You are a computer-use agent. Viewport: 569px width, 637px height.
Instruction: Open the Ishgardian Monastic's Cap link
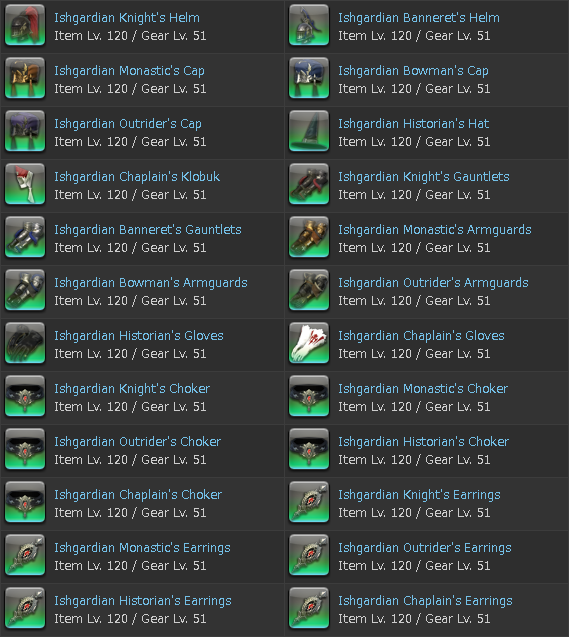[x=130, y=71]
